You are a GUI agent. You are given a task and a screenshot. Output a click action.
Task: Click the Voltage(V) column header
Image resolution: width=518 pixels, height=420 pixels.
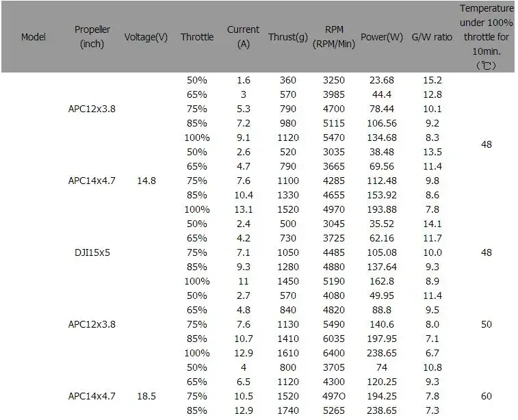(x=146, y=37)
